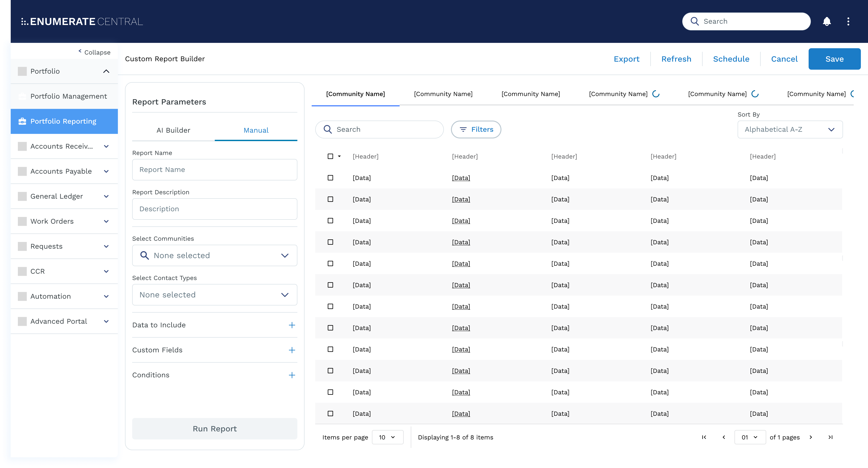Select the second Community Name tab

tap(443, 94)
